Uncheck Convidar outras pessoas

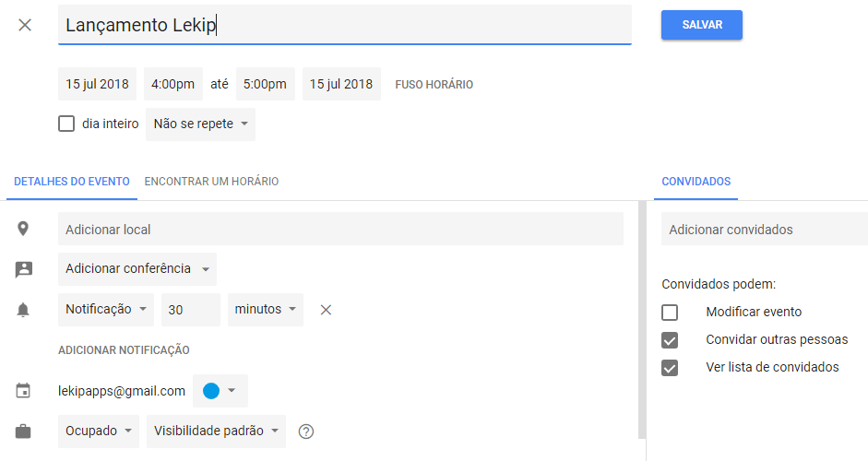coord(670,340)
